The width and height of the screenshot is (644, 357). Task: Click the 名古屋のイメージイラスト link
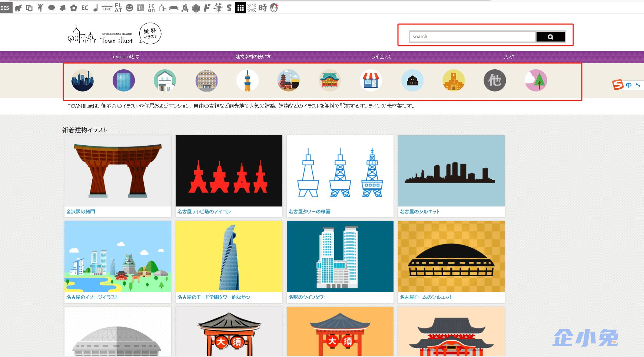click(92, 297)
